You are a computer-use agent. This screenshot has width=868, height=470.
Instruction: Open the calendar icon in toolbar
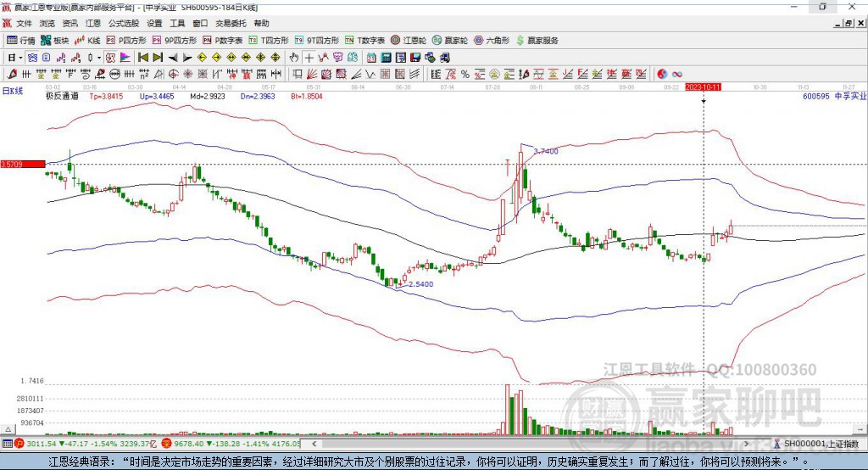coord(371,58)
